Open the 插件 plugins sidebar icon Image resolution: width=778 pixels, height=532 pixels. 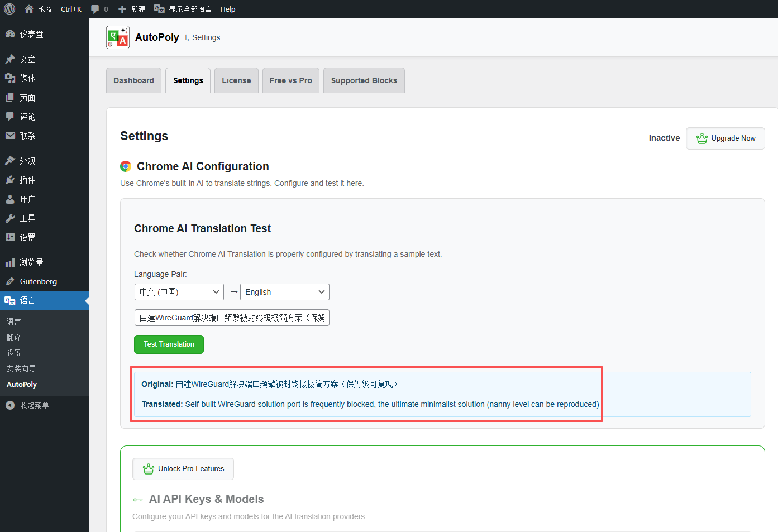click(10, 180)
